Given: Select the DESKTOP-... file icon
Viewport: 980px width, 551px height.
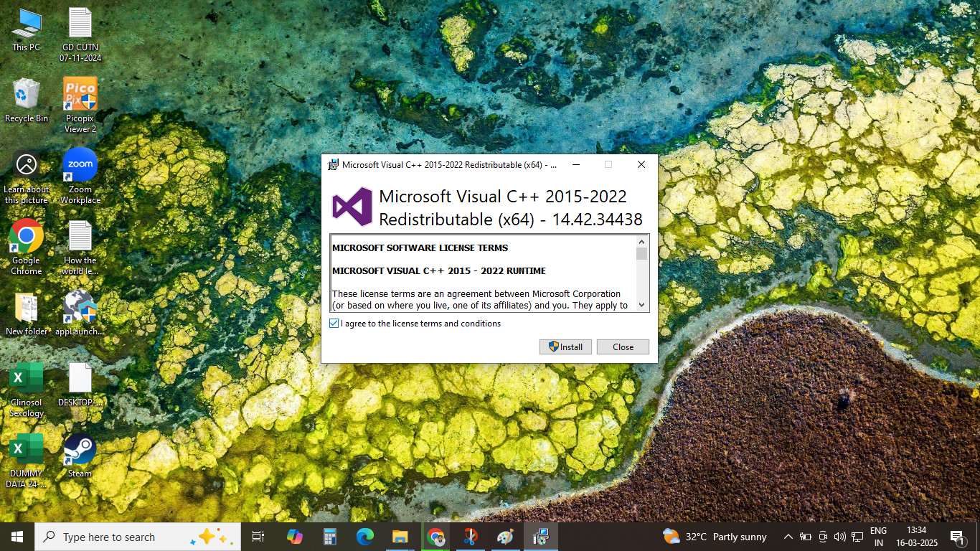Looking at the screenshot, I should click(x=80, y=385).
